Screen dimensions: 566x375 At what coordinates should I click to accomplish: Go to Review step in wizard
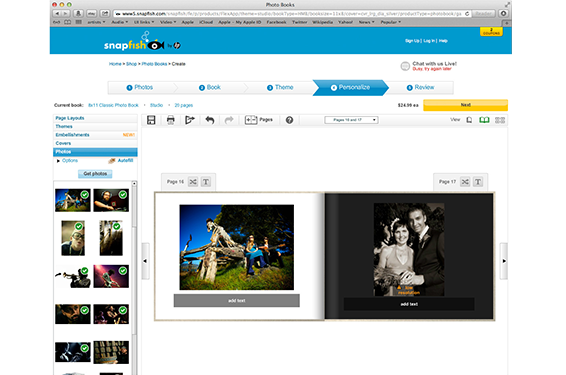pyautogui.click(x=421, y=87)
